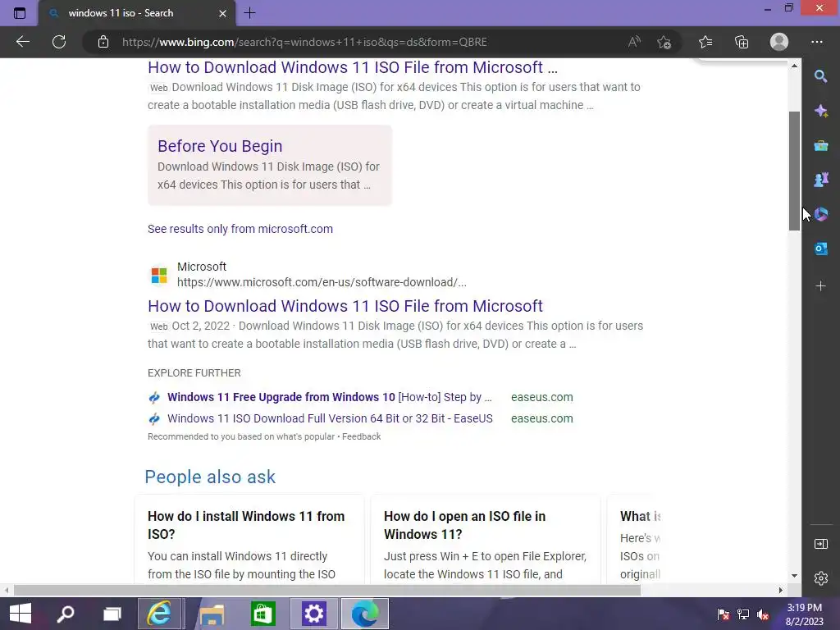
Task: Launch Internet Explorer from taskbar
Action: coord(160,614)
